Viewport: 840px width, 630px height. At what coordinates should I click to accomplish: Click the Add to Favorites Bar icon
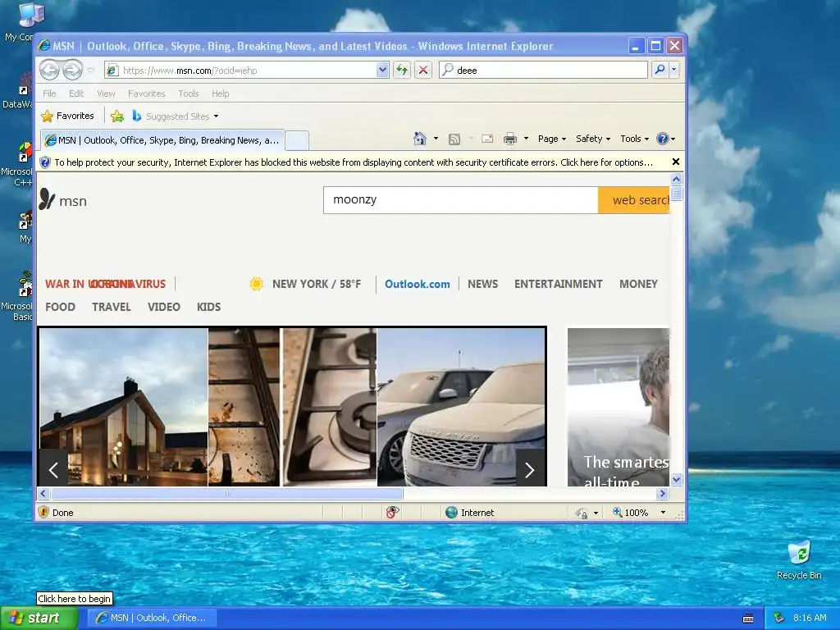[116, 116]
